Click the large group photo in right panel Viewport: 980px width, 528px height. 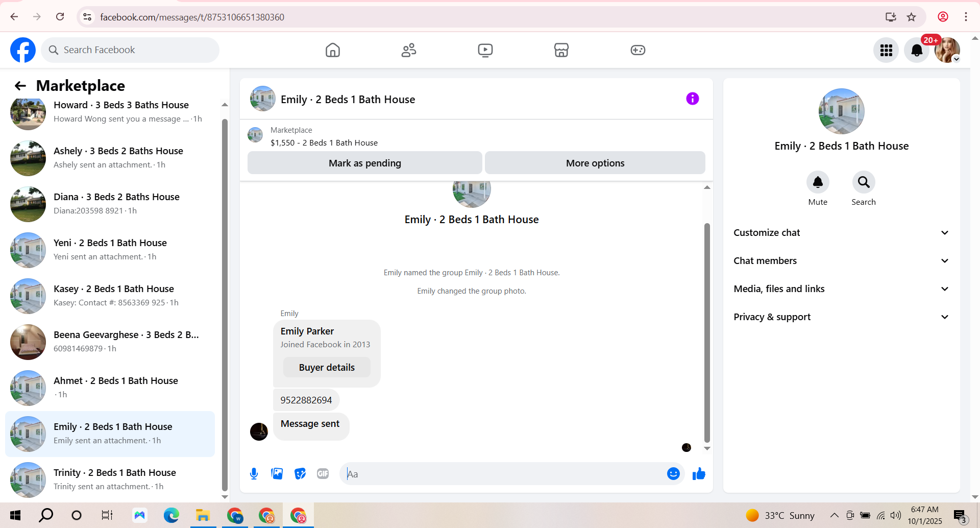pos(841,111)
